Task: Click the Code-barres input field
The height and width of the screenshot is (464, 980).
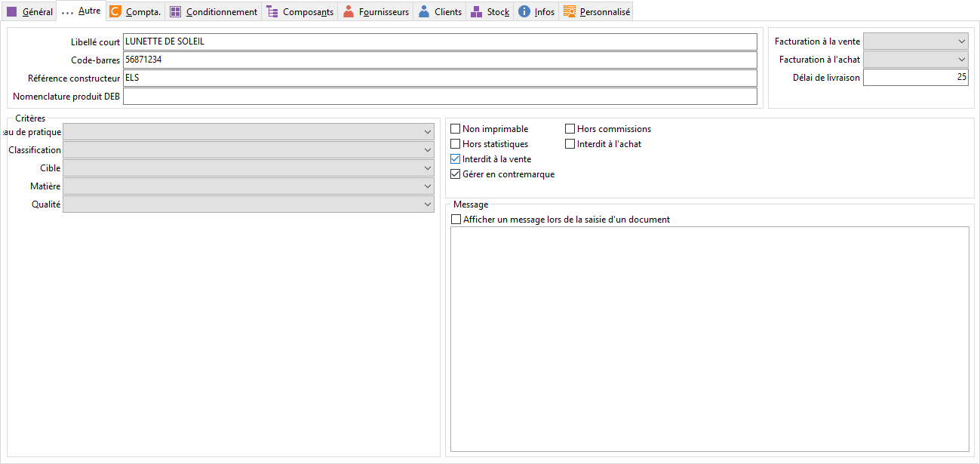Action: click(440, 60)
